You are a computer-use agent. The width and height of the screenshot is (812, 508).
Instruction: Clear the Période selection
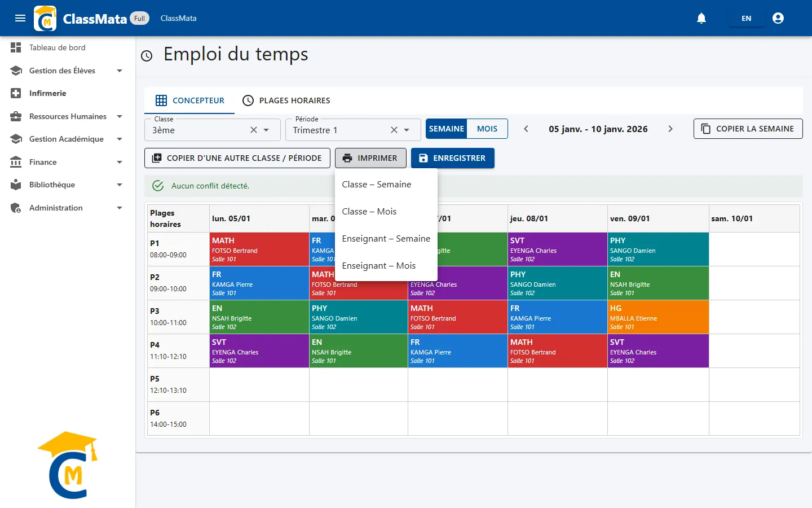click(394, 130)
